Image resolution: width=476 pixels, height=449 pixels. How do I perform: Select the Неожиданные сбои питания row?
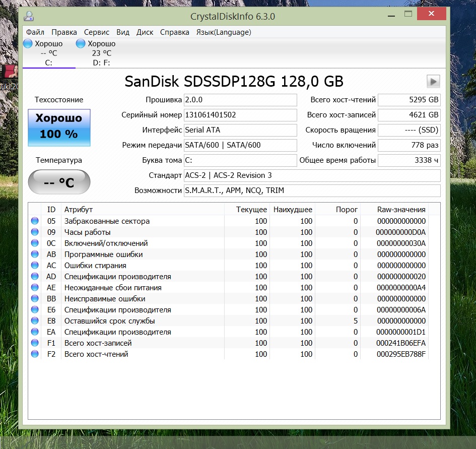pyautogui.click(x=229, y=287)
